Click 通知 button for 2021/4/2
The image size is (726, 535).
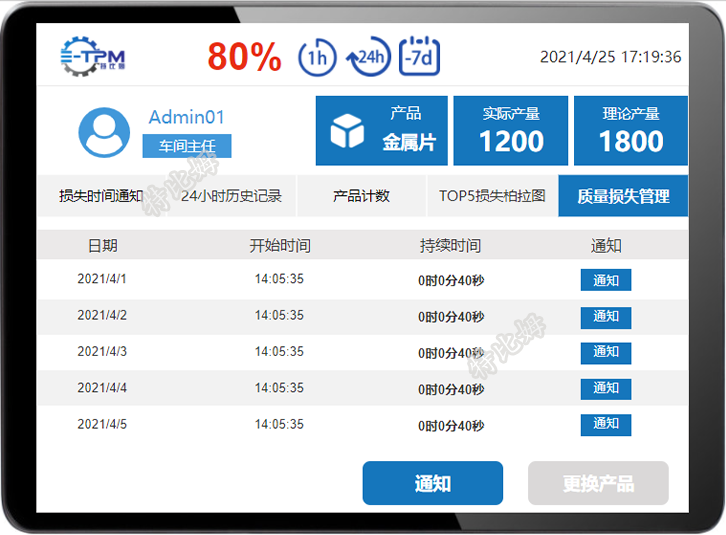click(606, 317)
